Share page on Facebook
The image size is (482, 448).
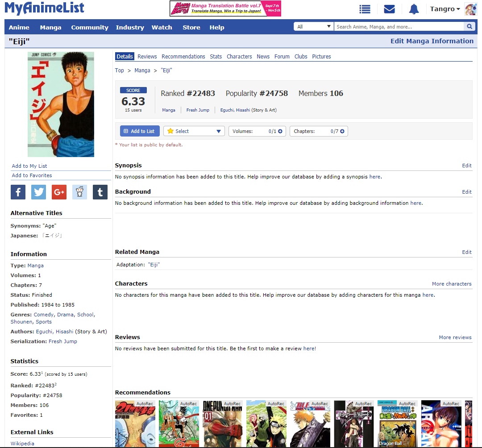coord(18,192)
